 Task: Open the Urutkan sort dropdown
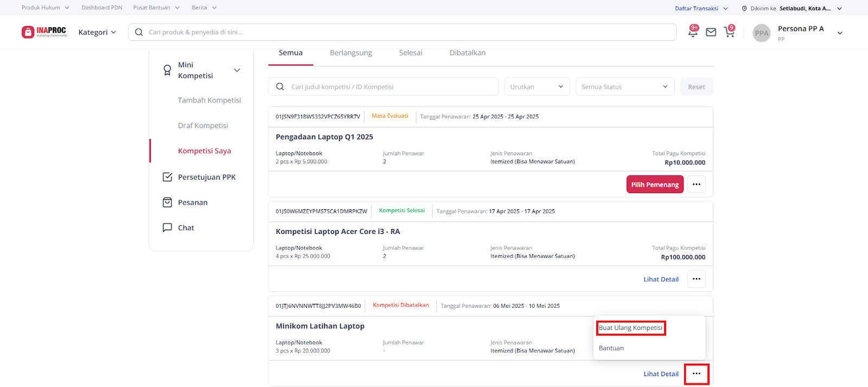[x=537, y=87]
